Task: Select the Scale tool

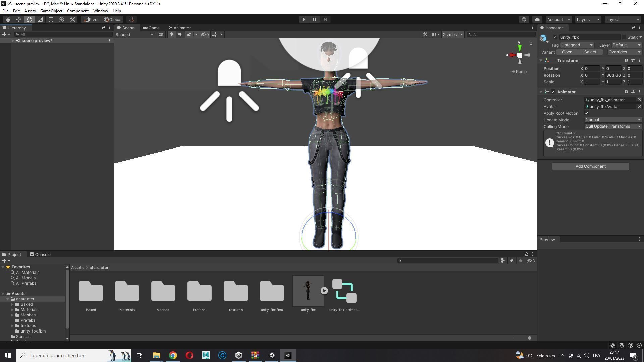Action: [40, 19]
